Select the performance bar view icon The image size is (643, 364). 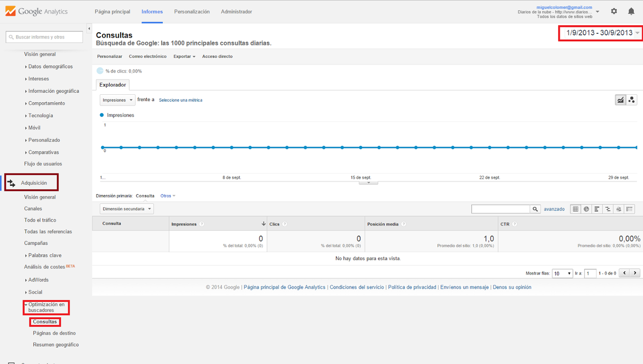point(597,209)
